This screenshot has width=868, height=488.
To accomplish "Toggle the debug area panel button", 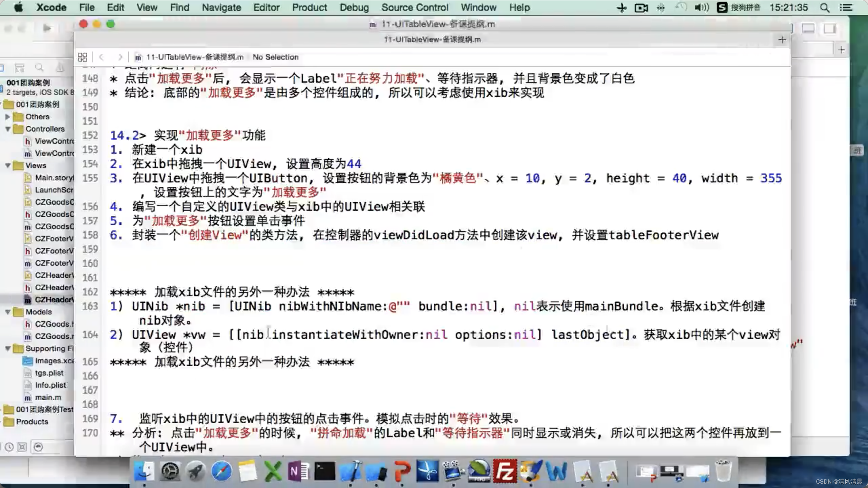I will point(808,28).
